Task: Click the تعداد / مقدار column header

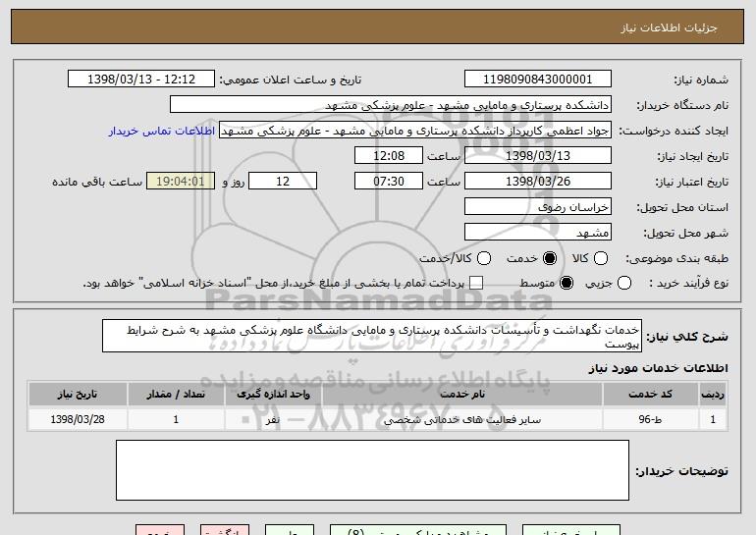Action: click(x=176, y=395)
